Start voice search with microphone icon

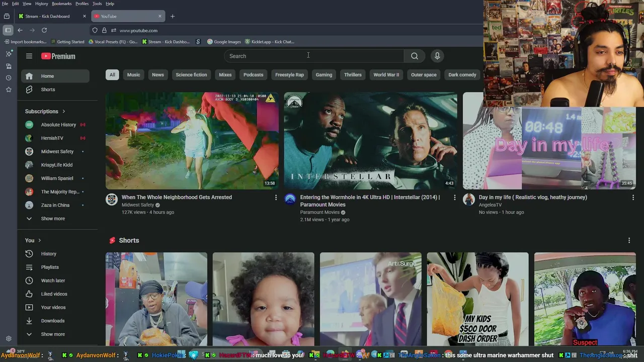pyautogui.click(x=437, y=56)
